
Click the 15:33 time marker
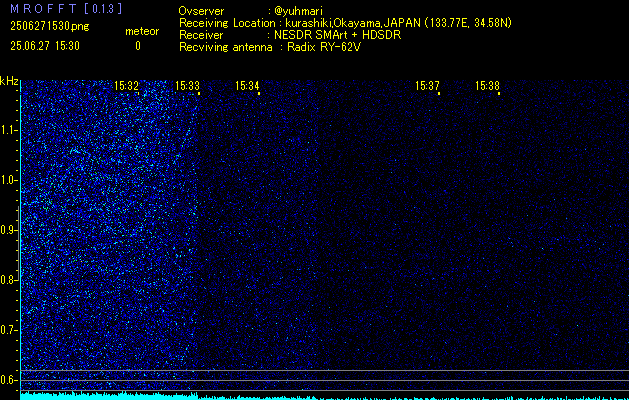pyautogui.click(x=187, y=85)
